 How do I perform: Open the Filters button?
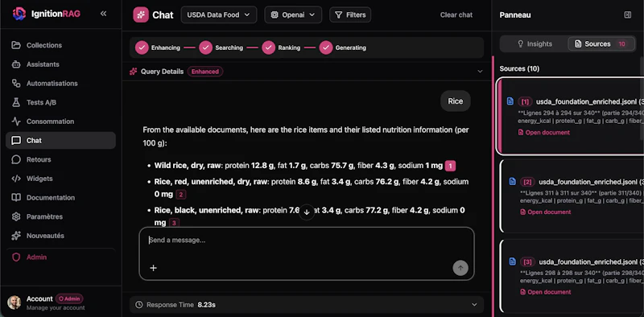(x=350, y=14)
